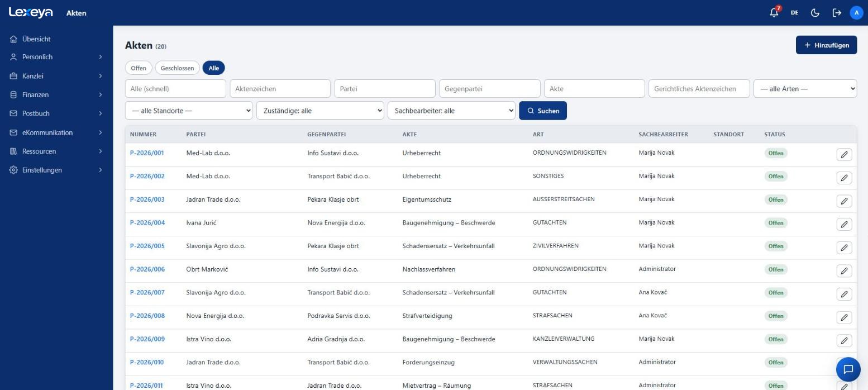
Task: Focus the Aktenzeichen input field
Action: point(280,89)
